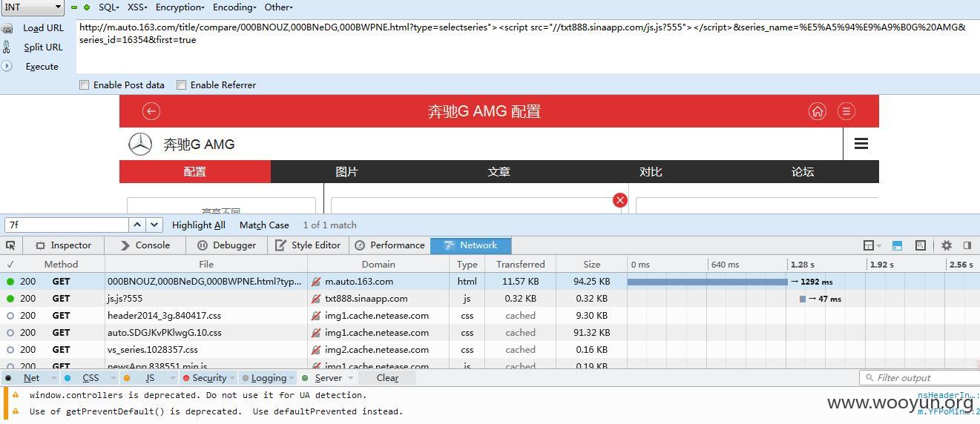The height and width of the screenshot is (424, 980).
Task: Switch to the Debugger tab
Action: click(227, 245)
